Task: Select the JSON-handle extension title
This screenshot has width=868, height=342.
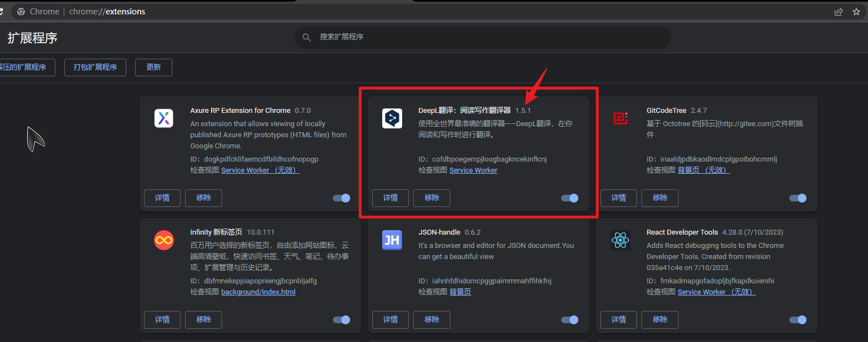Action: 439,232
